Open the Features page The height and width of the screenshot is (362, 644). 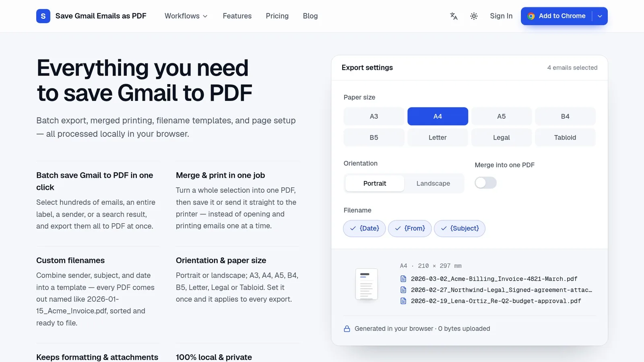tap(237, 16)
